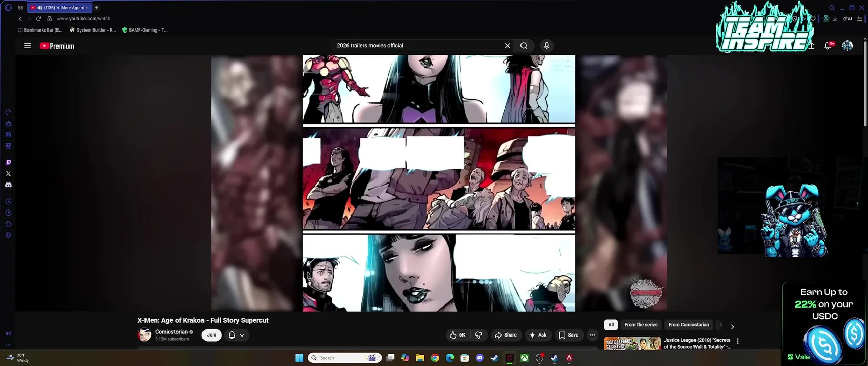Screen dimensions: 868x366
Task: Open Task View on taskbar
Action: (x=390, y=358)
